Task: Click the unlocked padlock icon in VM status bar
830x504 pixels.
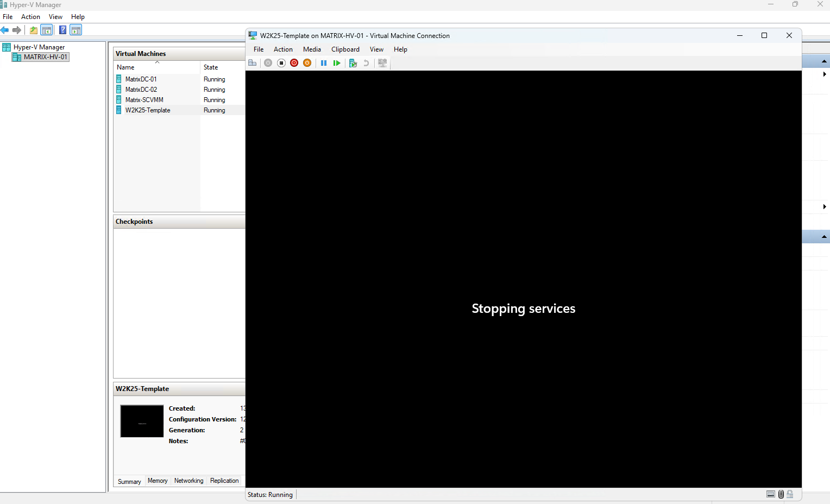Action: click(x=790, y=494)
